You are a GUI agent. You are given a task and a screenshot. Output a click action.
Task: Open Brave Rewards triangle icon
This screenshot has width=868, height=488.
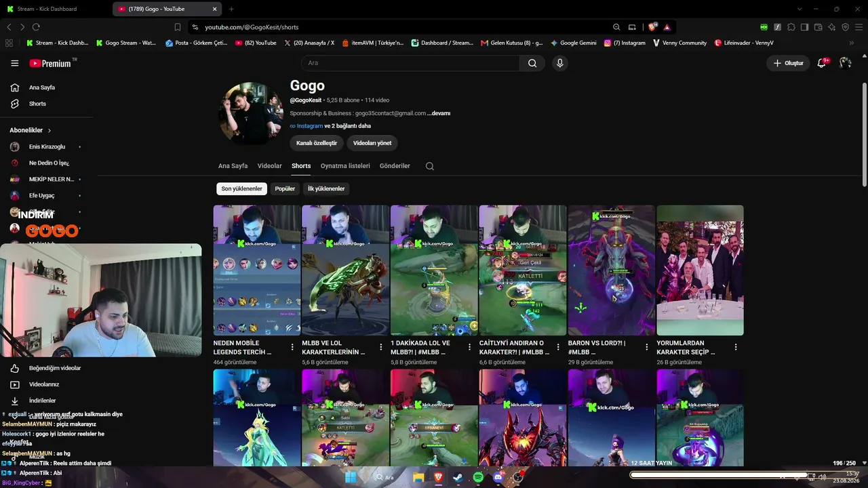pos(667,27)
